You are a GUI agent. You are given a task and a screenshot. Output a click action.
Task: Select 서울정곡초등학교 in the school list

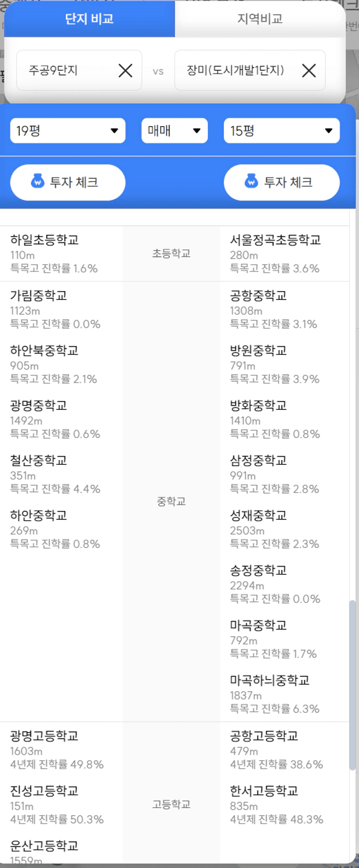[x=275, y=240]
